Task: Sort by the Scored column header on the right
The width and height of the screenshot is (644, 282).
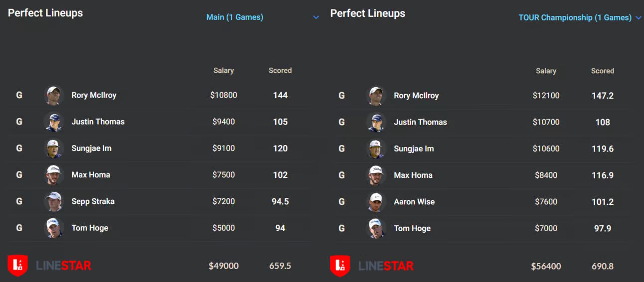Action: [x=603, y=71]
